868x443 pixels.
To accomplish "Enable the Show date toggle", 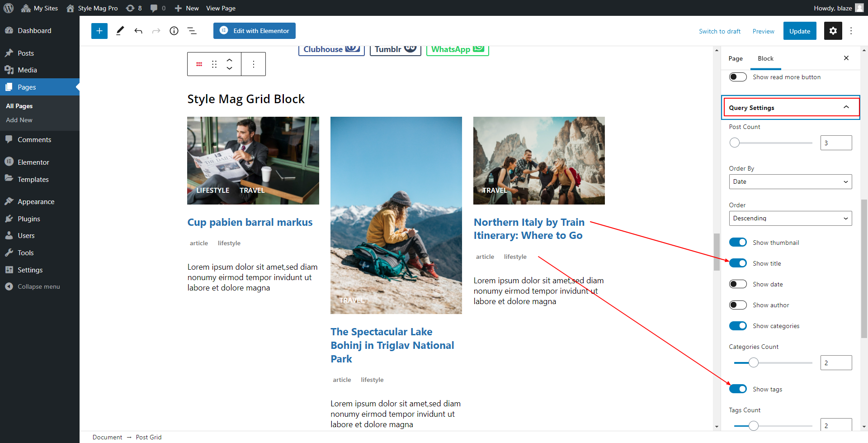I will pyautogui.click(x=738, y=284).
